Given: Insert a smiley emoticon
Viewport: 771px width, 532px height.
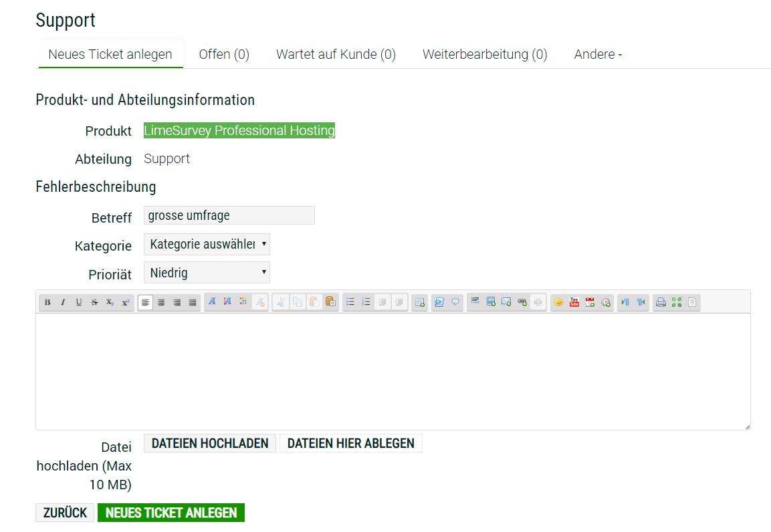Looking at the screenshot, I should point(558,302).
